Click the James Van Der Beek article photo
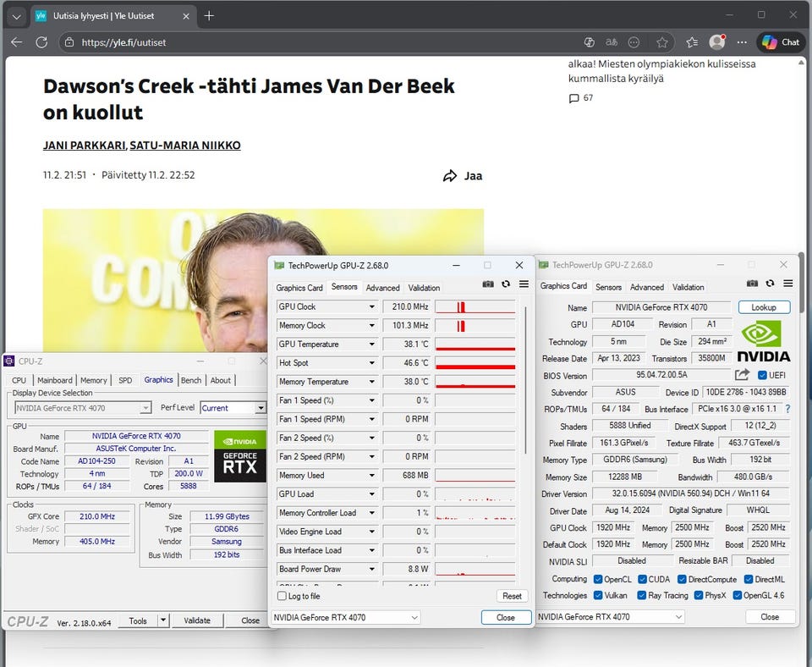Viewport: 812px width, 667px height. pyautogui.click(x=263, y=280)
